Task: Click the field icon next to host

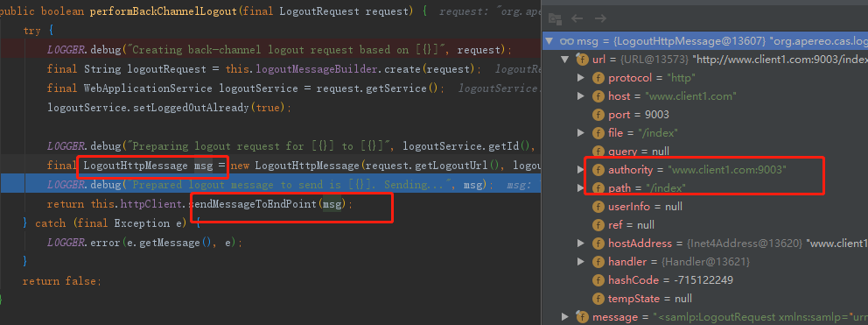Action: pos(598,96)
